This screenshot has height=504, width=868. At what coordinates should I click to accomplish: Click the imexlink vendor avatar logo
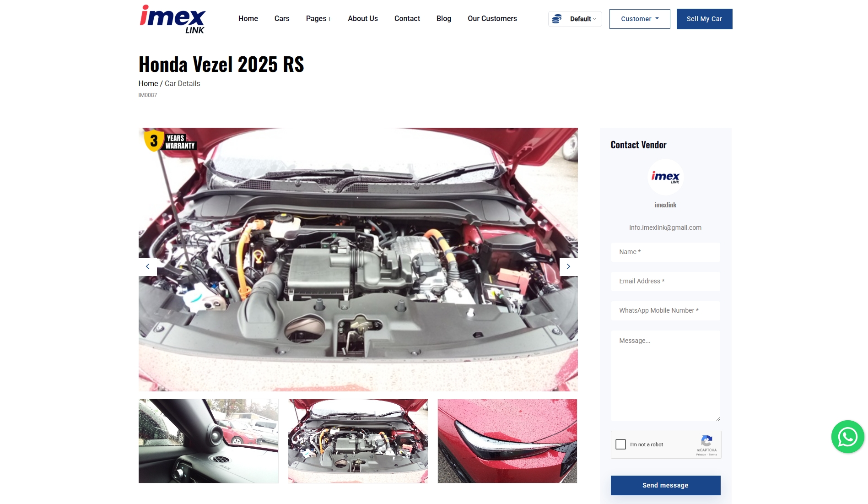coord(665,177)
